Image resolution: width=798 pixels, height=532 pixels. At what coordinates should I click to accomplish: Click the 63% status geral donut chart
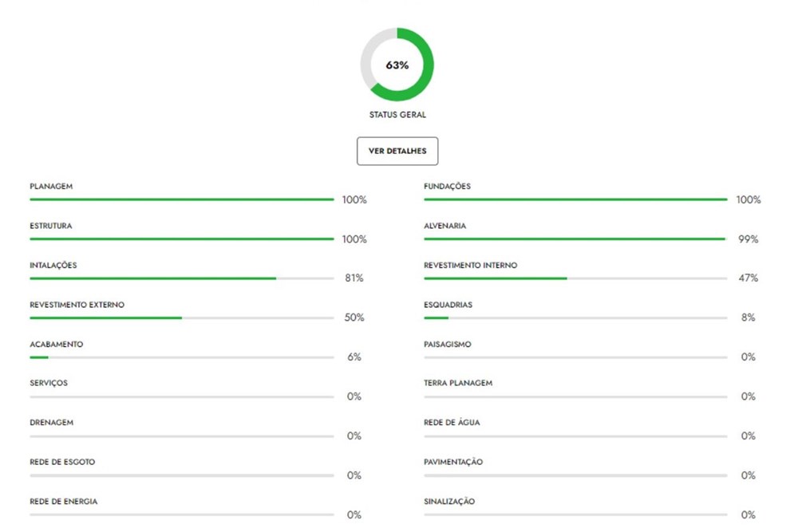pos(397,65)
